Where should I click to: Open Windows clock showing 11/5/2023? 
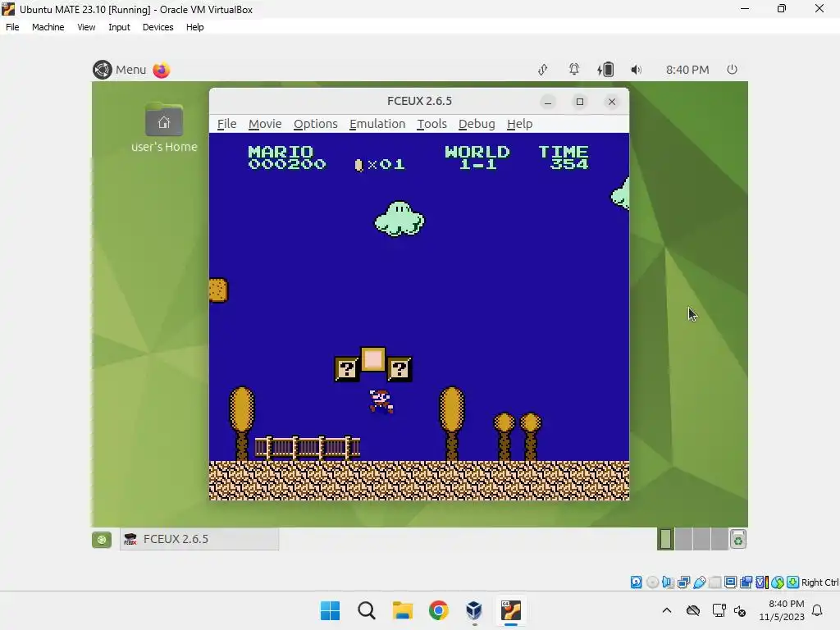(782, 610)
